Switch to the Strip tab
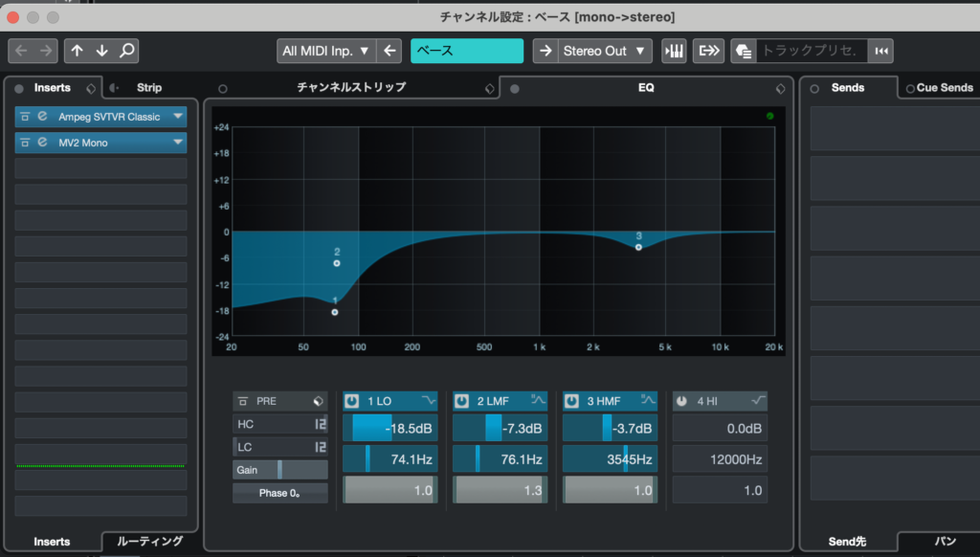980x557 pixels. tap(149, 87)
